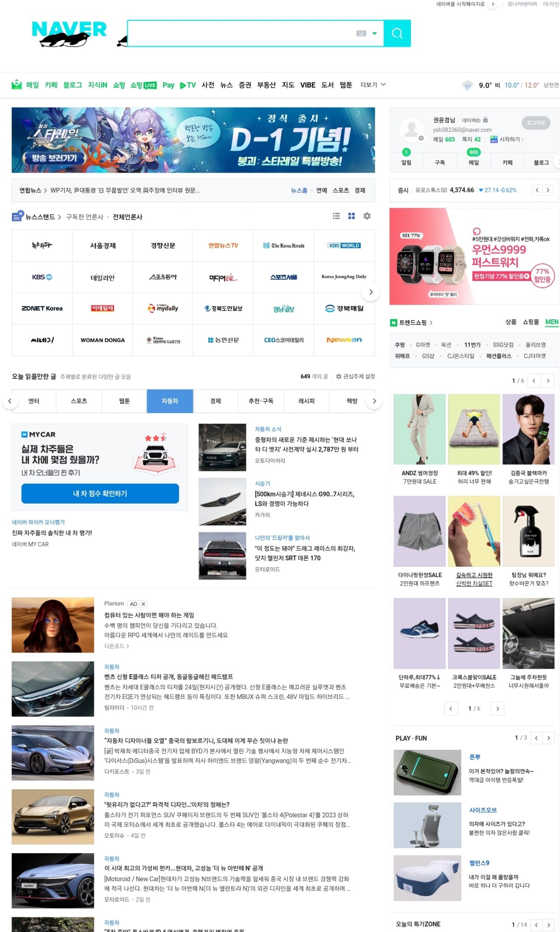Open 크록스봄맞이SALE product thumbnail
The width and height of the screenshot is (560, 932).
click(474, 633)
